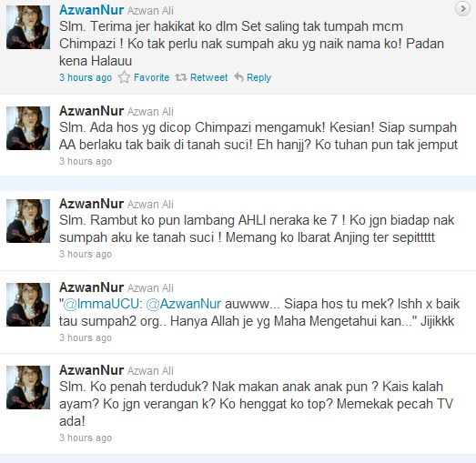Open the first tweet's 3 hours ago timestamp
This screenshot has width=476, height=463.
pos(86,77)
